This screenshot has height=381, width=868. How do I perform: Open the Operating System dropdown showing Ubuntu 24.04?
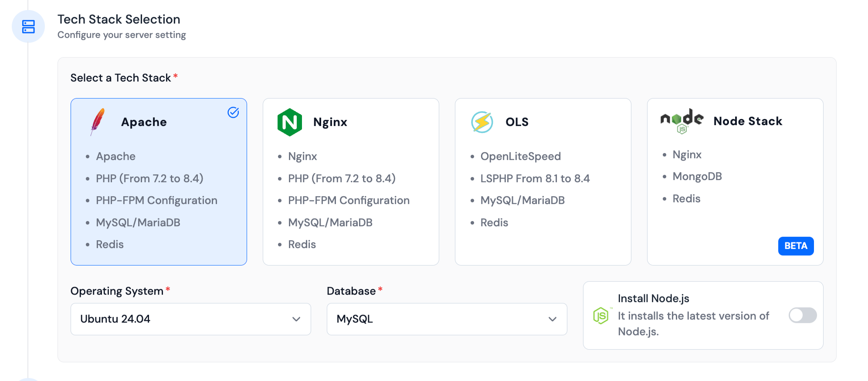tap(191, 319)
